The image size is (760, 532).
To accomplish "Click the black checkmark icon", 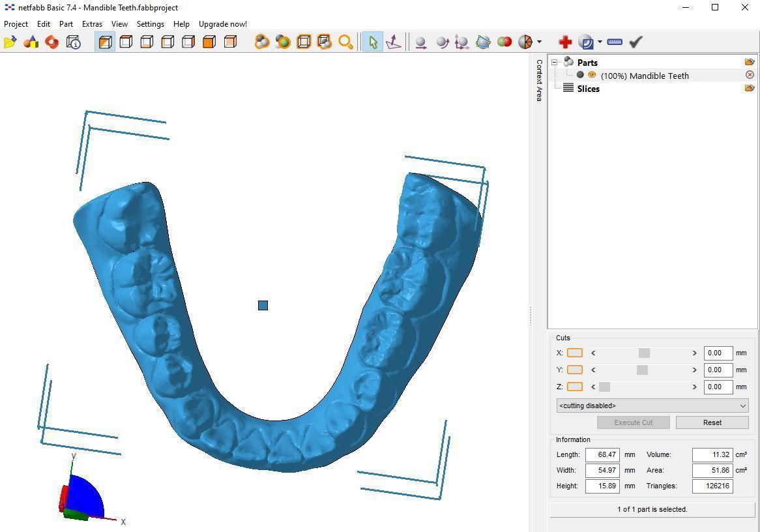I will pos(636,42).
